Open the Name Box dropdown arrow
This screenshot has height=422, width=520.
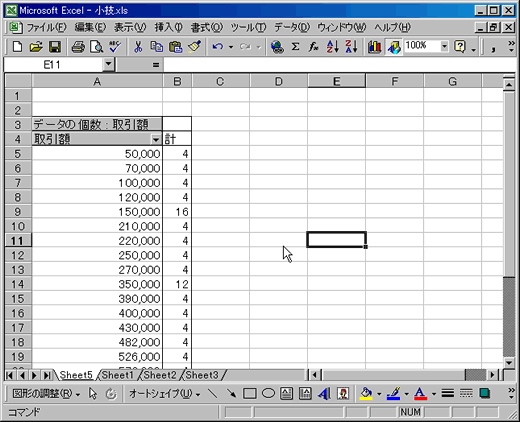(x=108, y=64)
